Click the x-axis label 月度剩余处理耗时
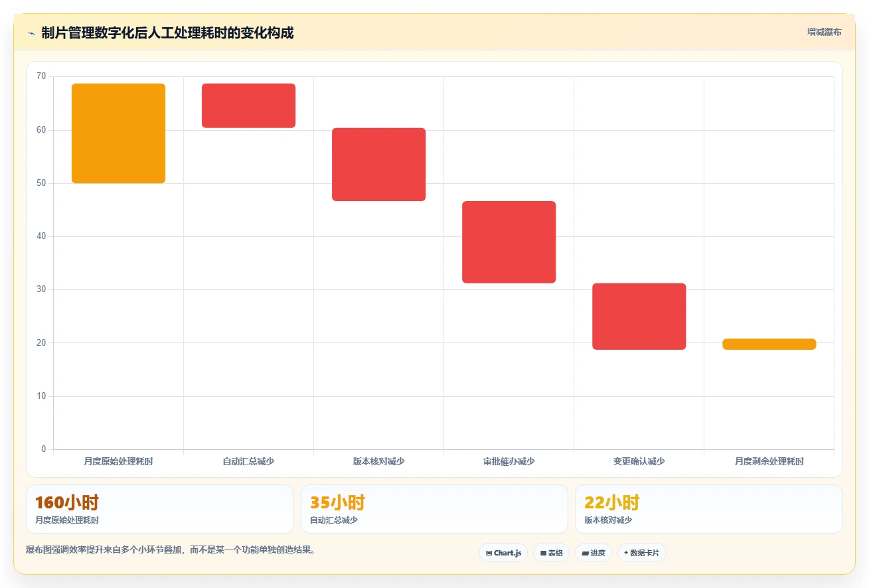This screenshot has height=588, width=869. click(x=769, y=461)
